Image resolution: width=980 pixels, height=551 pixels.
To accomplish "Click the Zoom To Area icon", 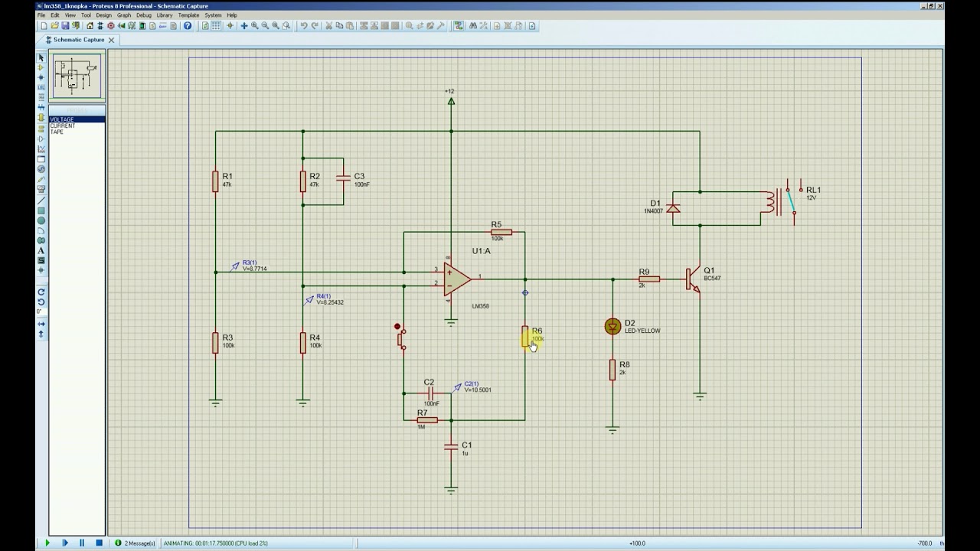I will pos(286,25).
